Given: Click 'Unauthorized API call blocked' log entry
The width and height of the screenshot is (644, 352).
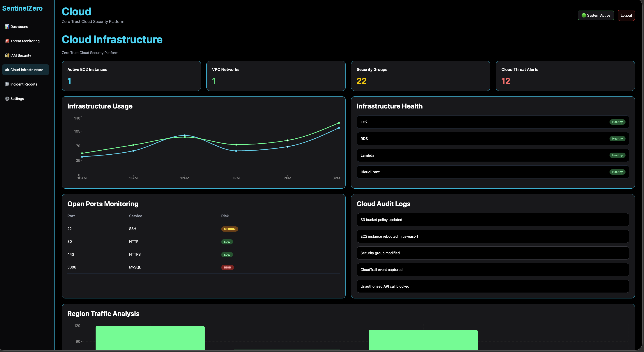Looking at the screenshot, I should (493, 286).
